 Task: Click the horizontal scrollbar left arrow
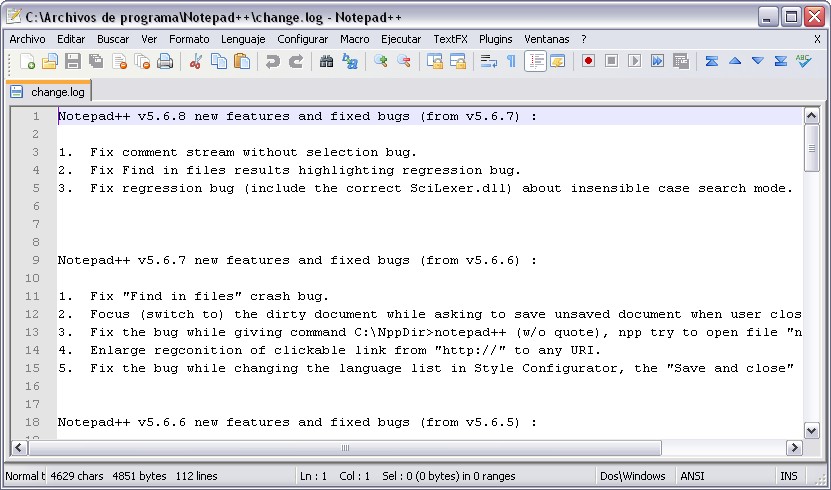point(19,448)
